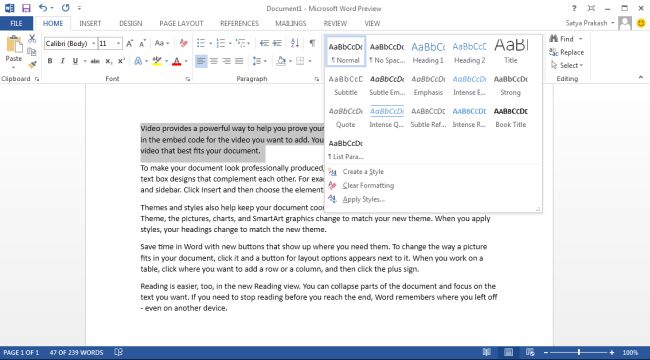
Task: Click the Save icon in quick access toolbar
Action: [26, 8]
